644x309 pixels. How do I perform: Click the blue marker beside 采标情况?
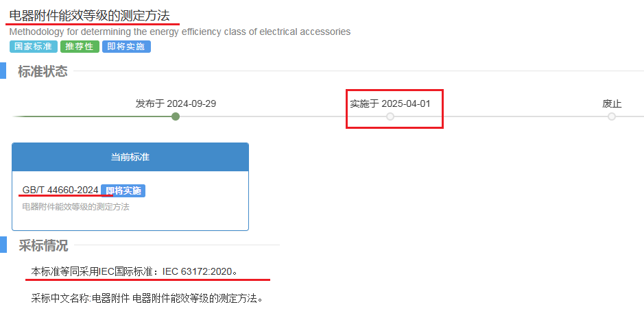point(3,246)
